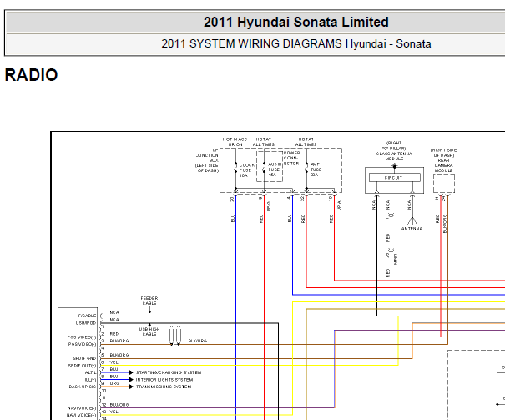The width and height of the screenshot is (505, 420).
Task: Click 'HOT IN ACC OR ON' label
Action: click(235, 142)
